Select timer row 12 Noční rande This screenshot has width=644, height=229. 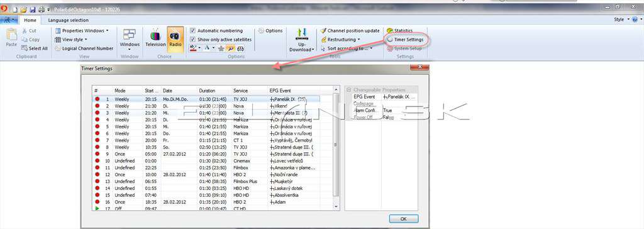[206, 174]
